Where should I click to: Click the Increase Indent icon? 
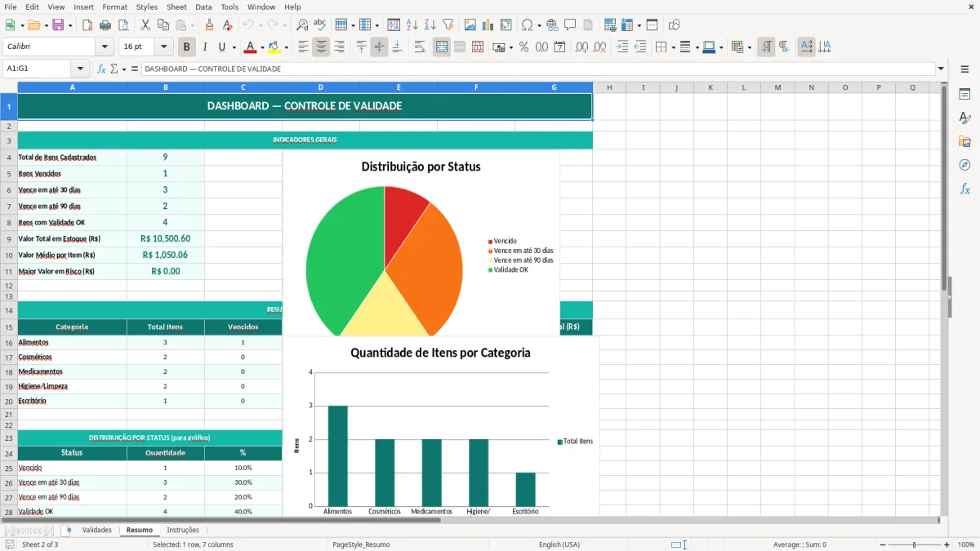click(622, 47)
